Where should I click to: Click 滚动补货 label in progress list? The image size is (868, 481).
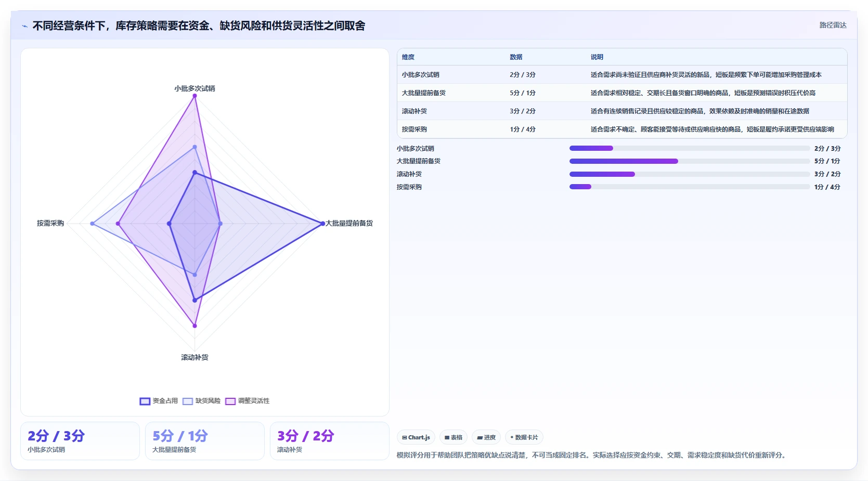click(409, 174)
